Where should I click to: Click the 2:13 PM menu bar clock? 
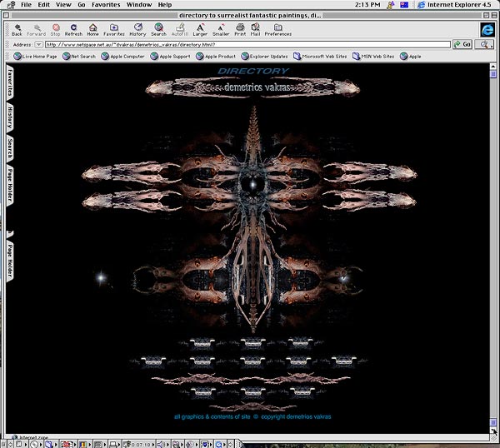367,5
